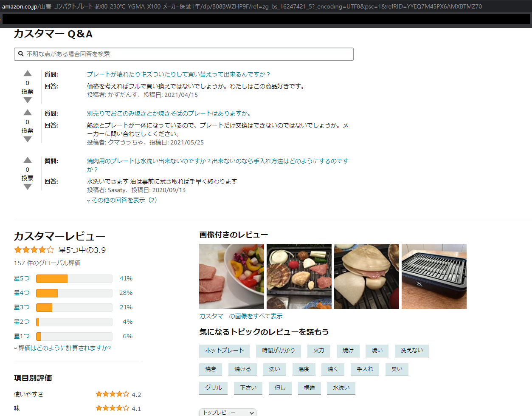Select the 手入れ topic tag

(x=365, y=369)
